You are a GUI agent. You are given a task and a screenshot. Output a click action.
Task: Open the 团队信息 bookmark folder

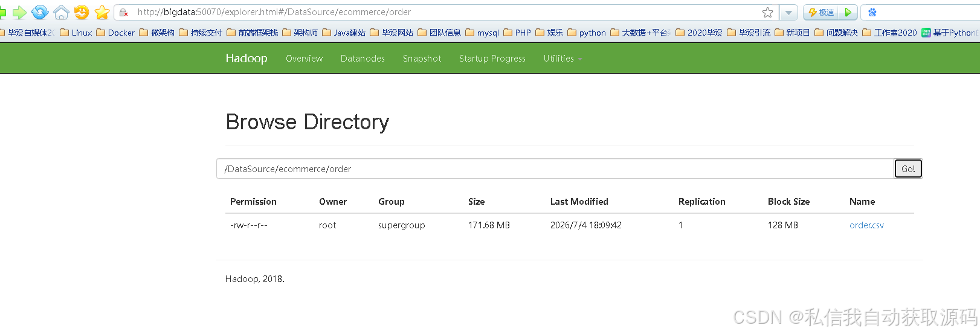point(439,33)
